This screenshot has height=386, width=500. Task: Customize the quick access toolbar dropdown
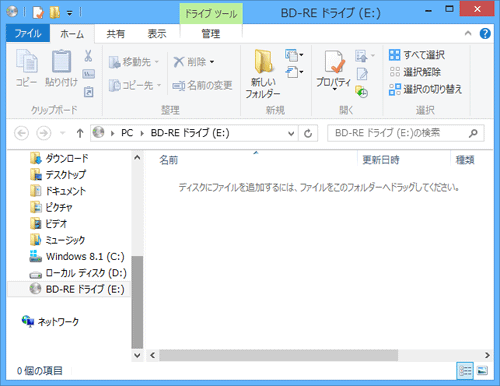point(69,13)
